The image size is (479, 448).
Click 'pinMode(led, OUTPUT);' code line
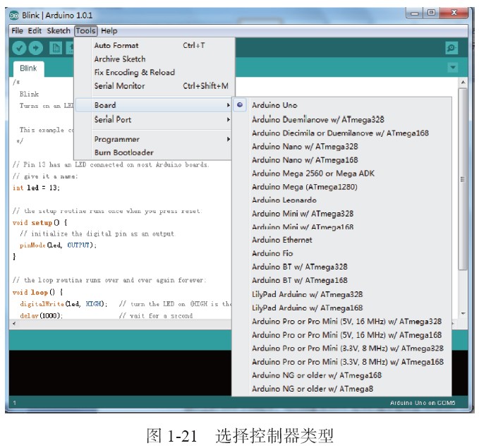click(x=58, y=246)
